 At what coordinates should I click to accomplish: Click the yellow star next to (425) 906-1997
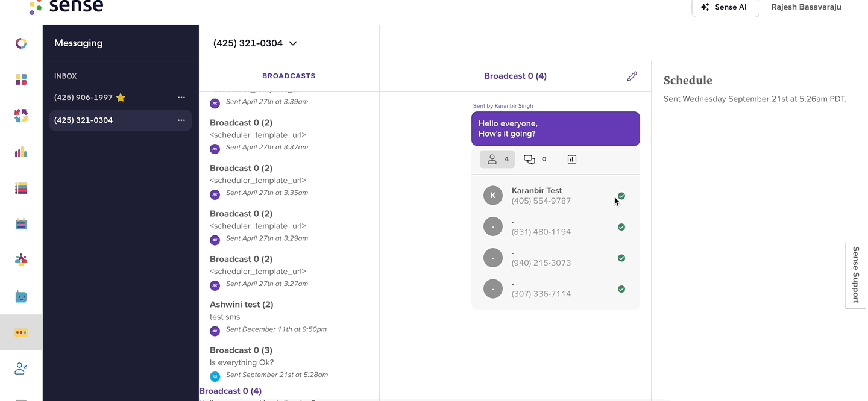click(121, 97)
